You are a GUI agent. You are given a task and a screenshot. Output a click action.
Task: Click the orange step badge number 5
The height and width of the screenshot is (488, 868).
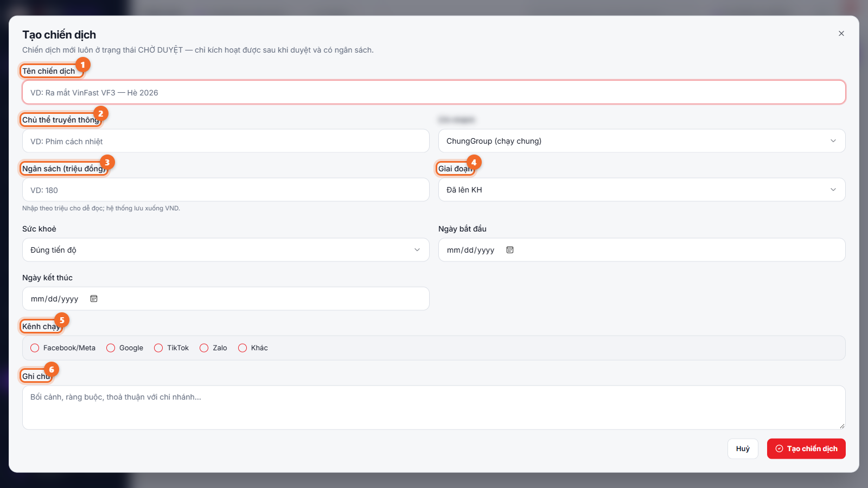point(62,320)
